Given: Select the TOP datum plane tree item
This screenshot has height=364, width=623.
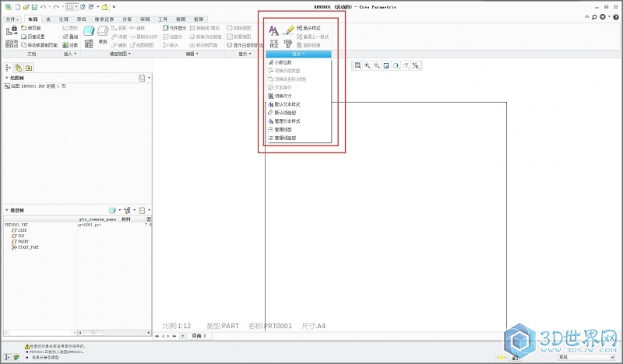Looking at the screenshot, I should coord(18,236).
